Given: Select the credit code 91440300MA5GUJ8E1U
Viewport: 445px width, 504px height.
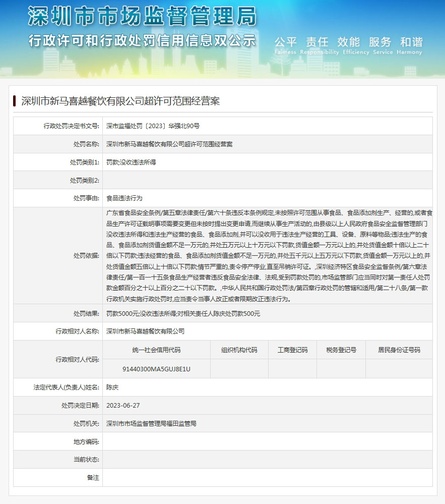Looking at the screenshot, I should [x=156, y=369].
